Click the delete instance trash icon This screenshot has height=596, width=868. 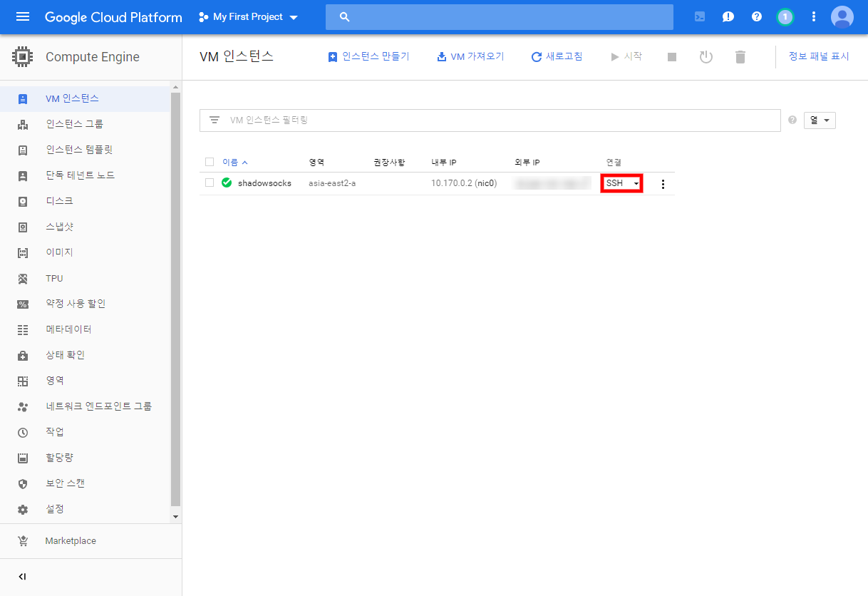click(740, 57)
